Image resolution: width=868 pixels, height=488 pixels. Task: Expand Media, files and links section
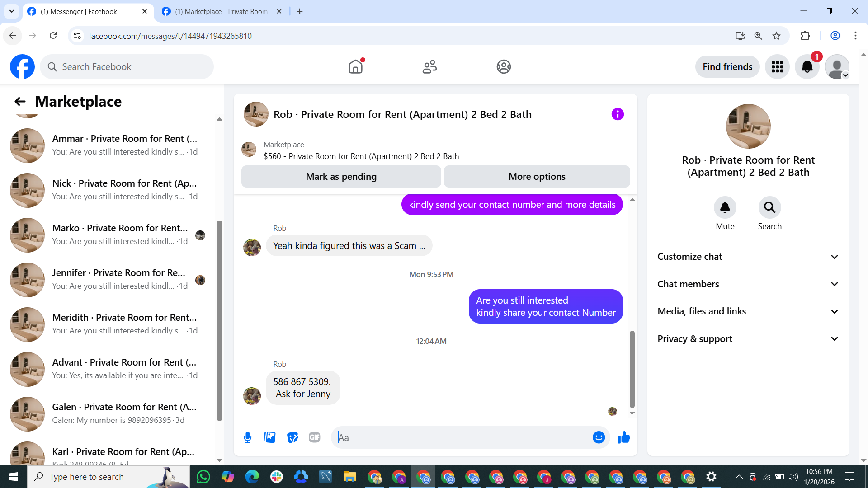pyautogui.click(x=748, y=311)
